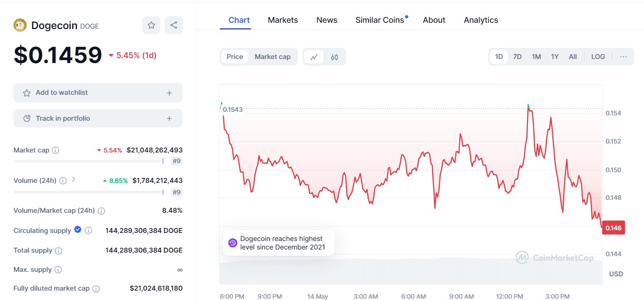Star Dogecoin as a favorite
644x300 pixels.
point(151,25)
